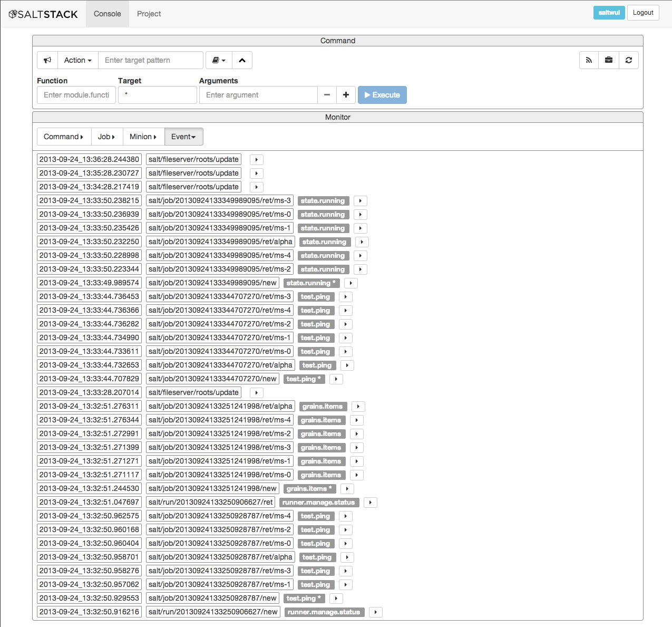Open the RSS event feed icon

click(589, 60)
